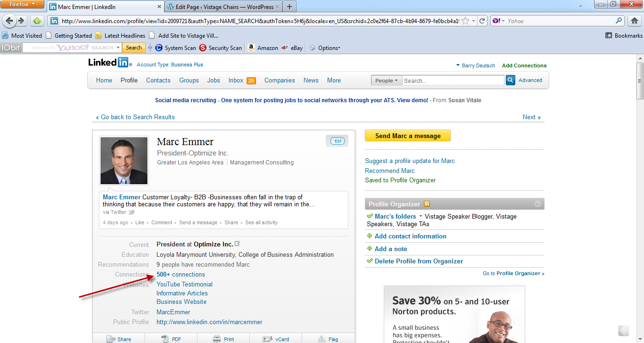Open the People search type dropdown
644x343 pixels.
pyautogui.click(x=386, y=81)
